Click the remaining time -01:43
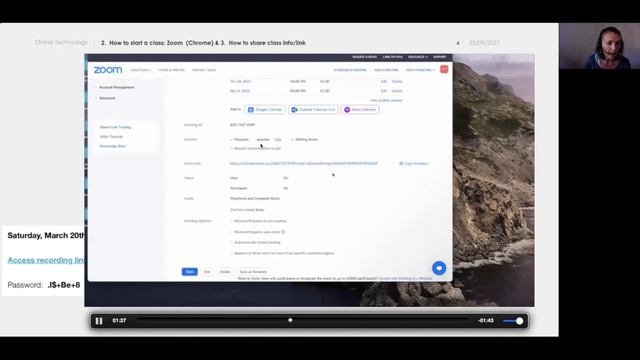640x360 pixels. coord(486,320)
